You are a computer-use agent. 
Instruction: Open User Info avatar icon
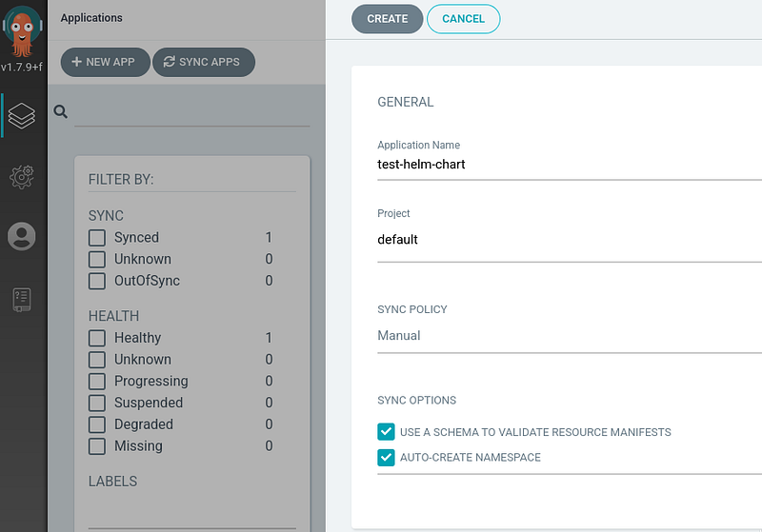coord(21,236)
